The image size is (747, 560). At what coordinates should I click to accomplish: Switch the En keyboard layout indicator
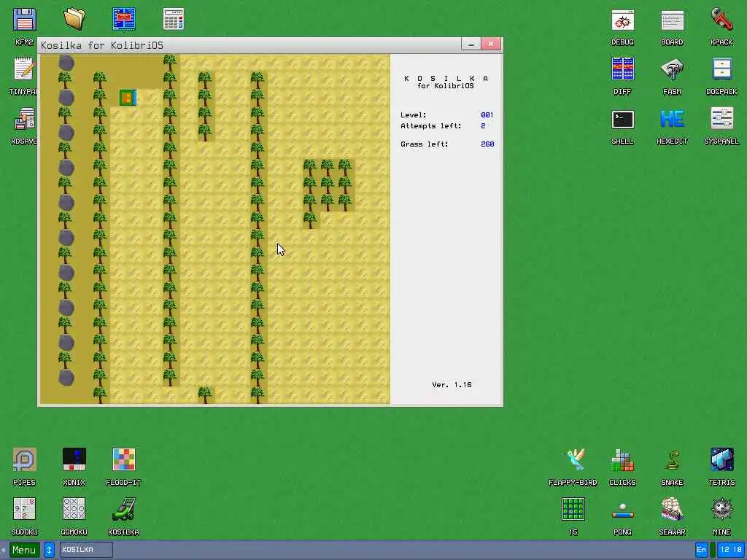701,550
